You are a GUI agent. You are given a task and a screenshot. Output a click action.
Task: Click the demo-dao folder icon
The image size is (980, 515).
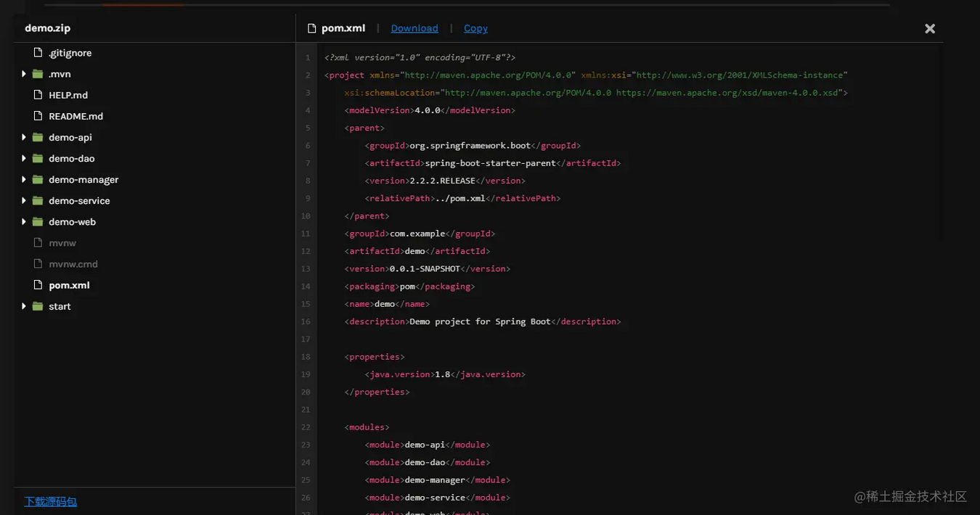click(38, 158)
